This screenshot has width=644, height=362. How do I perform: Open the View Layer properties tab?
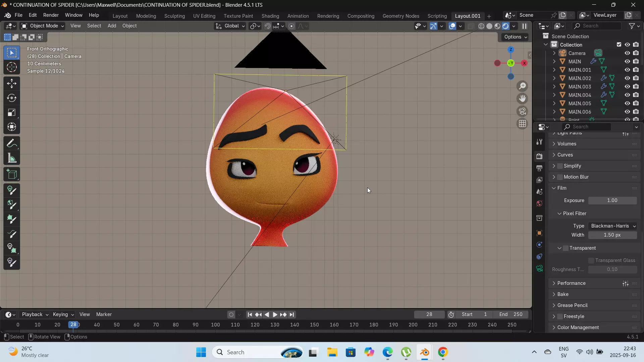coord(539,180)
